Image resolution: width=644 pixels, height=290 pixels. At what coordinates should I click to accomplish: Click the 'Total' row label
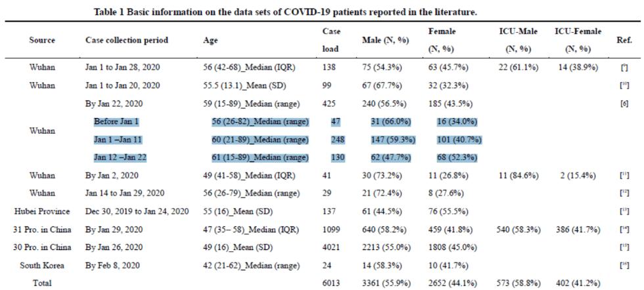41,283
